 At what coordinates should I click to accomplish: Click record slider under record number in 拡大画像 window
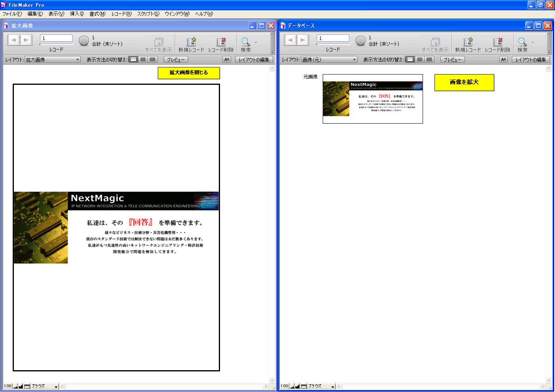point(56,44)
